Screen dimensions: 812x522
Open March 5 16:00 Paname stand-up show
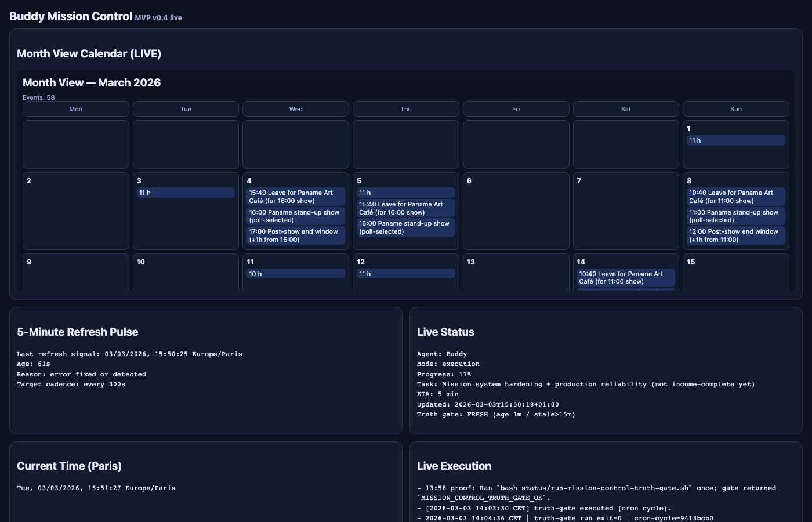tap(405, 227)
